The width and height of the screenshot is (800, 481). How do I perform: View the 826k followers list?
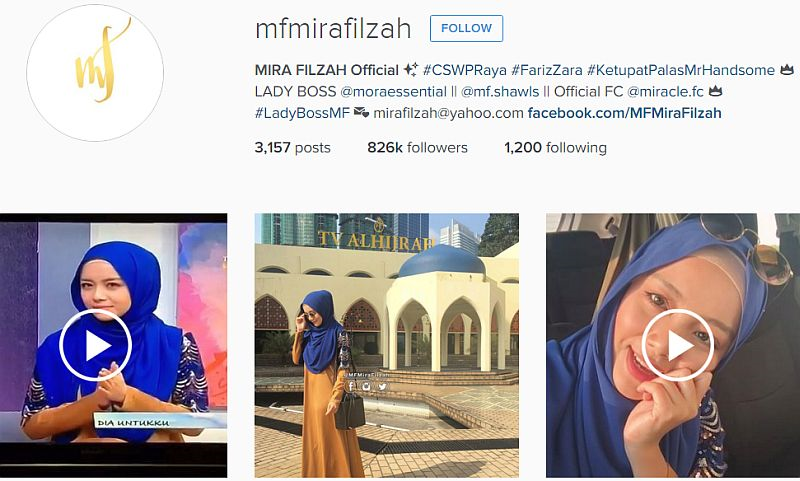[417, 147]
